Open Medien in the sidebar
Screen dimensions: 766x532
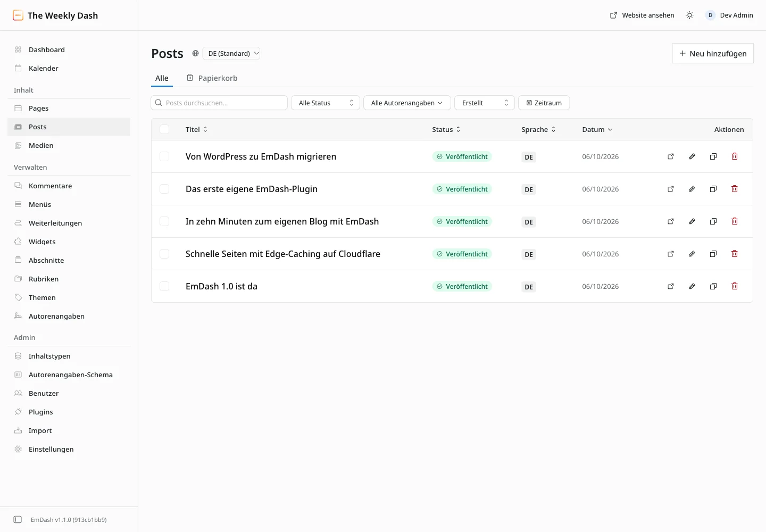[x=69, y=145]
